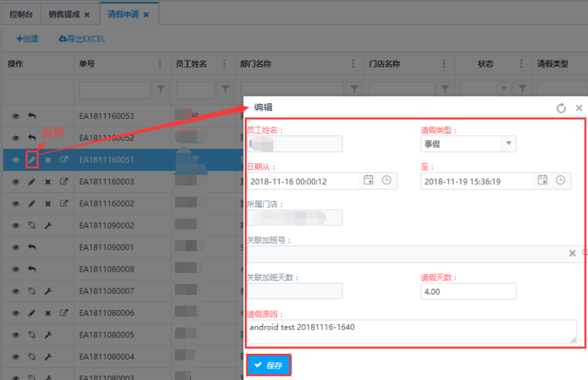Viewport: 588px width, 380px height.
Task: Click external link icon for row EA1811160002
Action: point(63,204)
